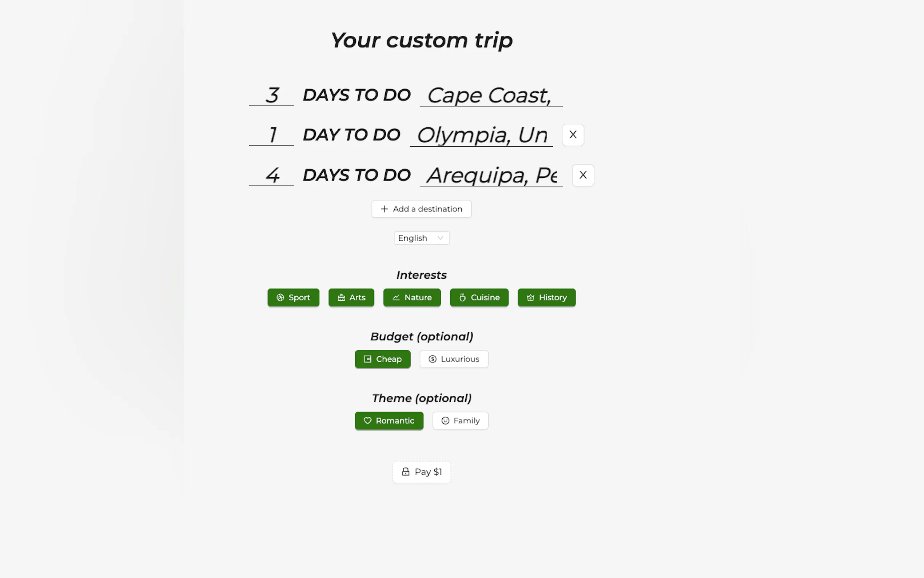Focus the Olympia destination text field
924x578 pixels.
point(481,135)
